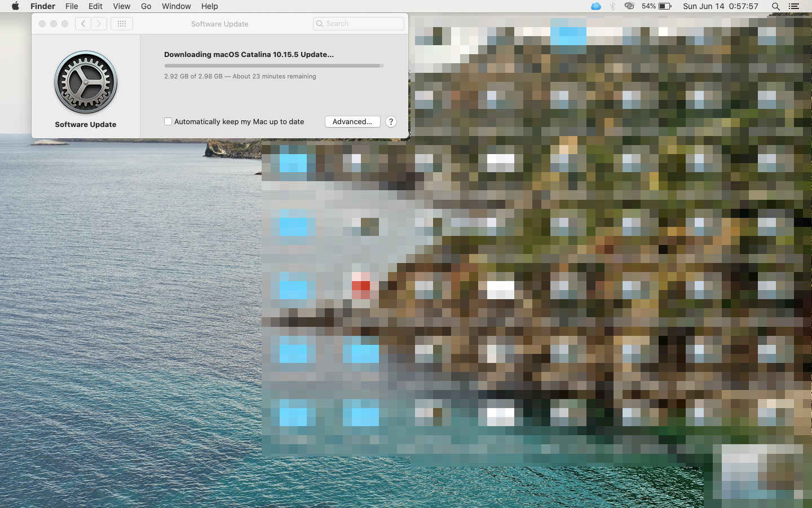This screenshot has width=812, height=508.
Task: Open the File menu
Action: 72,6
